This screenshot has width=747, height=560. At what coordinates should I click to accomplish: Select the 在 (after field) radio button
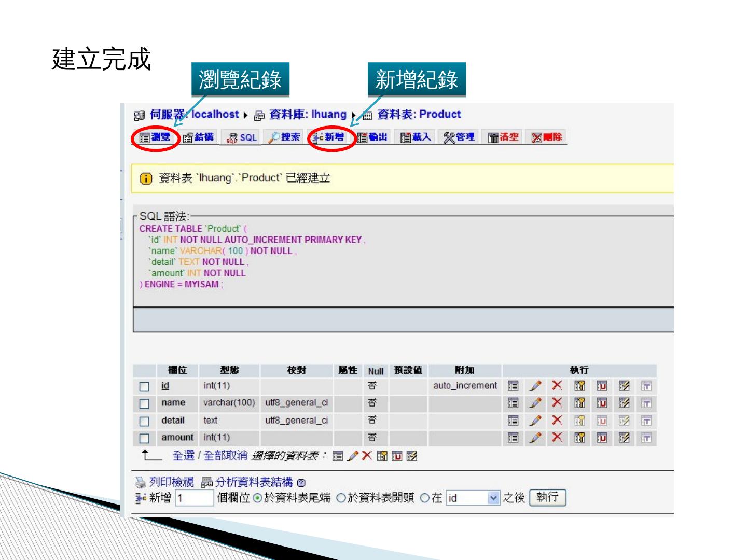tap(424, 498)
